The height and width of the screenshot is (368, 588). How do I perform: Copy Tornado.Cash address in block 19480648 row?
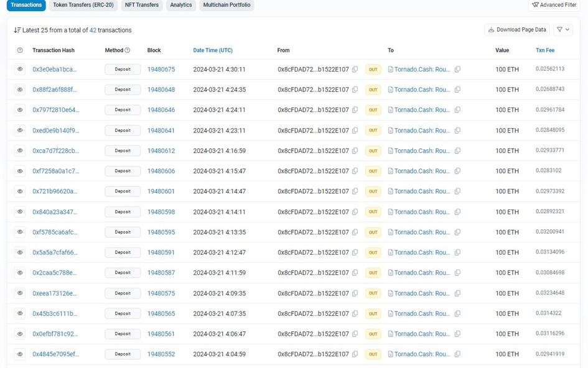click(457, 90)
